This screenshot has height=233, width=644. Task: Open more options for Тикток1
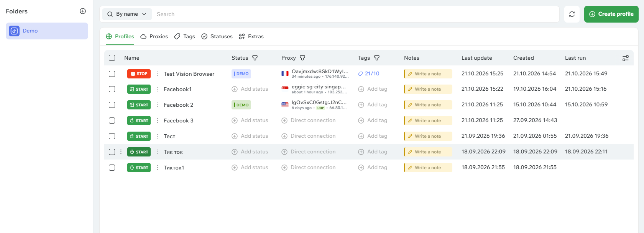(157, 168)
